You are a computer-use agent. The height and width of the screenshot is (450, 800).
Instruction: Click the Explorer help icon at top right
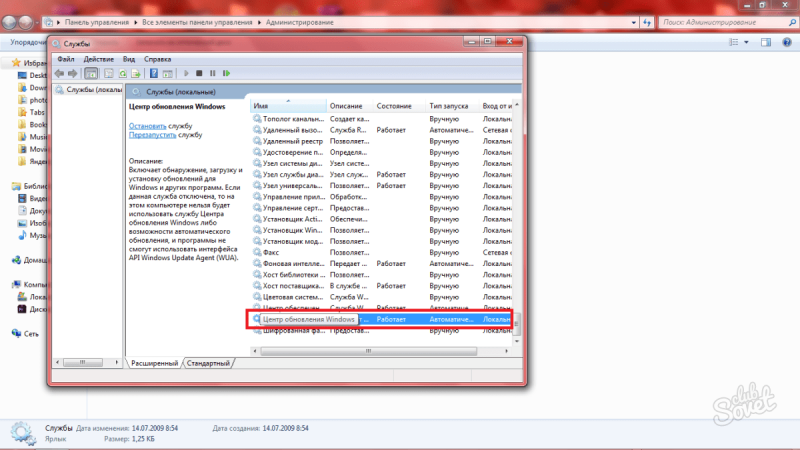[x=787, y=42]
